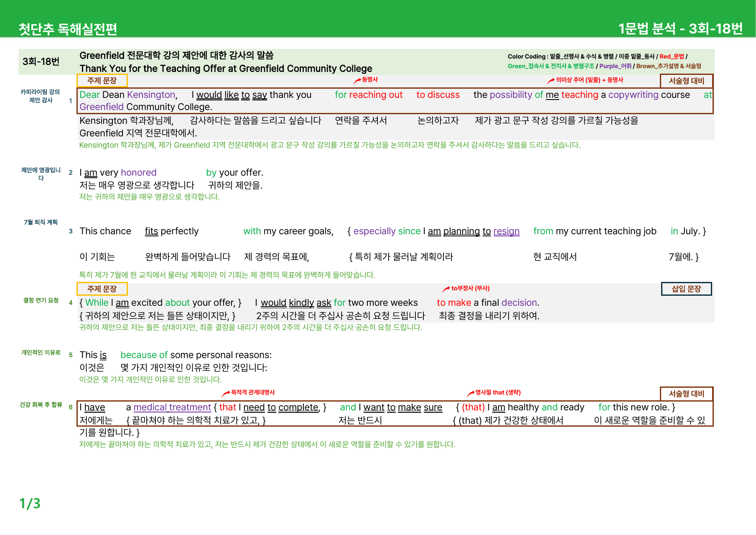
Task: Click 'from my current teaching job'
Action: tap(595, 231)
